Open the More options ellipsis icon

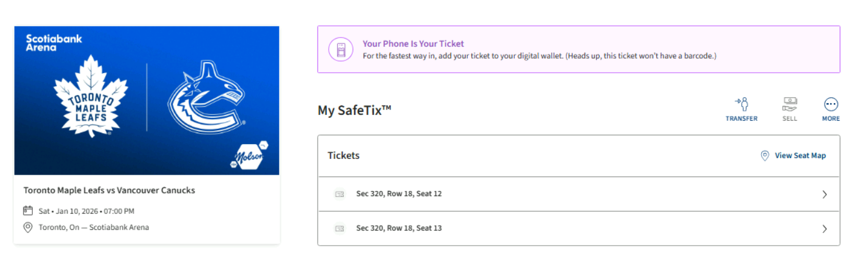tap(831, 105)
